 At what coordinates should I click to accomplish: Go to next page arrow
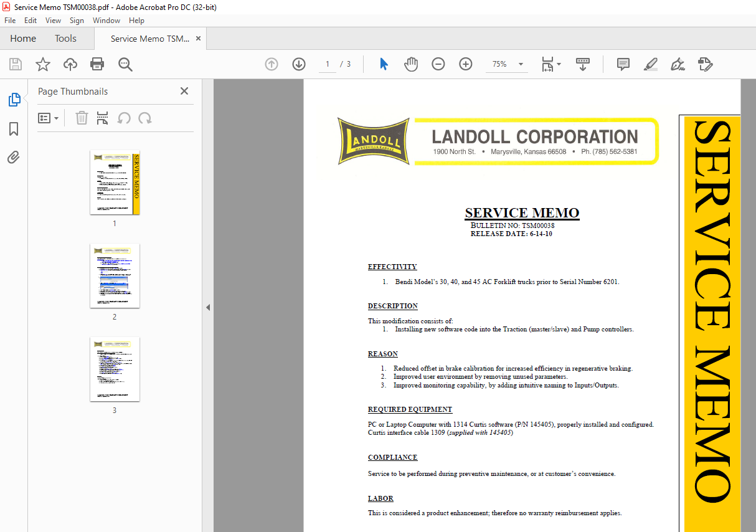click(x=299, y=64)
